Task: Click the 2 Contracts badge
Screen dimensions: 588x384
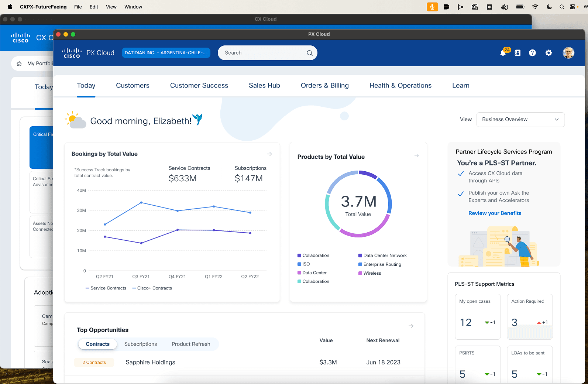Action: point(94,363)
